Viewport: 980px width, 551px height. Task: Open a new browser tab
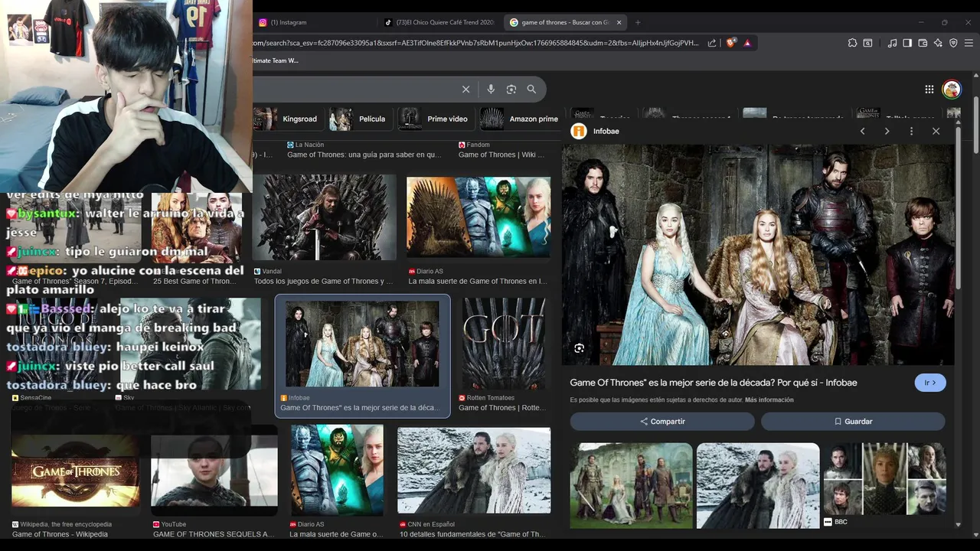(x=638, y=22)
